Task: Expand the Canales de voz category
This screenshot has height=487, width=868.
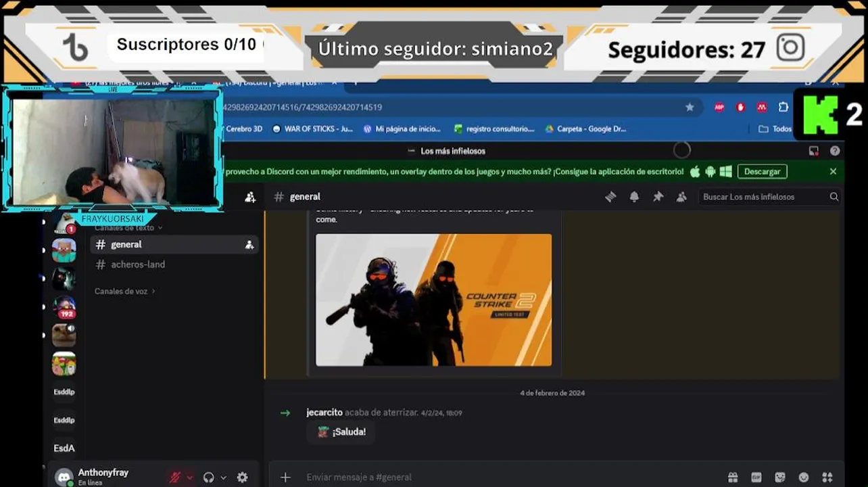Action: coord(125,292)
